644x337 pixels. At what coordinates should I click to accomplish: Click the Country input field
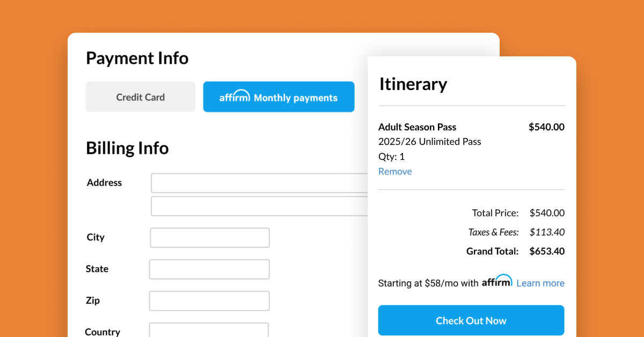point(209,330)
